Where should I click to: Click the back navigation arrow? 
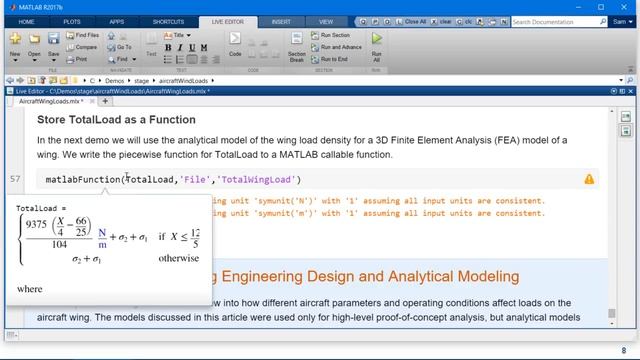(11, 80)
